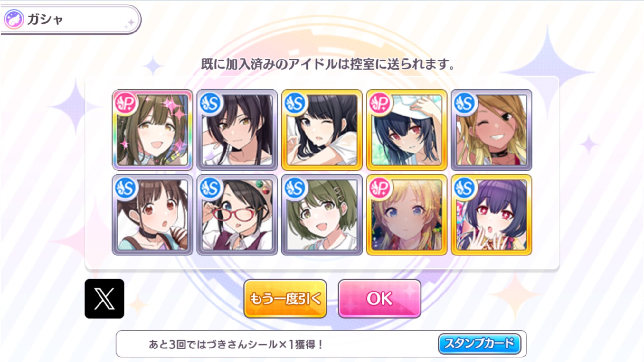Open the white cap idol P card
The width and height of the screenshot is (644, 362).
(x=407, y=130)
